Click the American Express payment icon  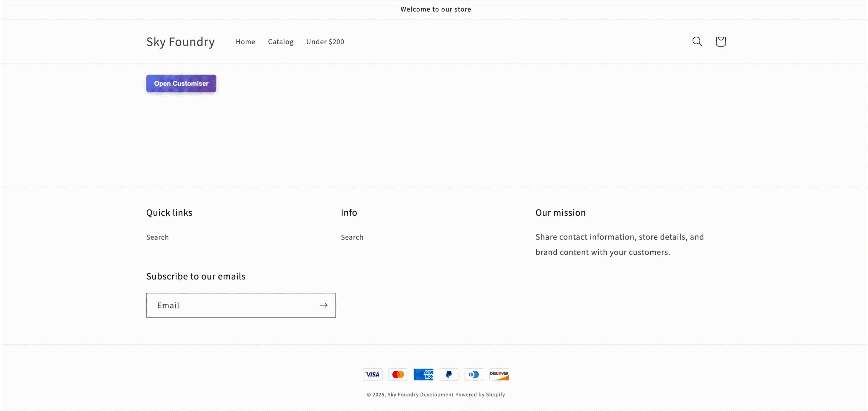[x=423, y=374]
